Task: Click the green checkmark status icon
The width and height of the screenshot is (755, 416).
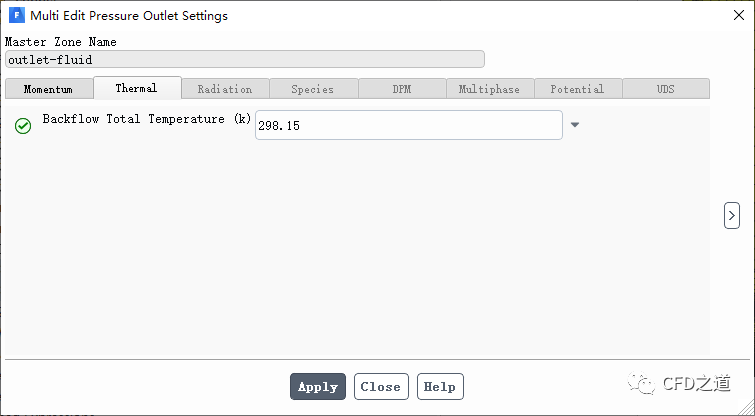Action: coord(23,126)
